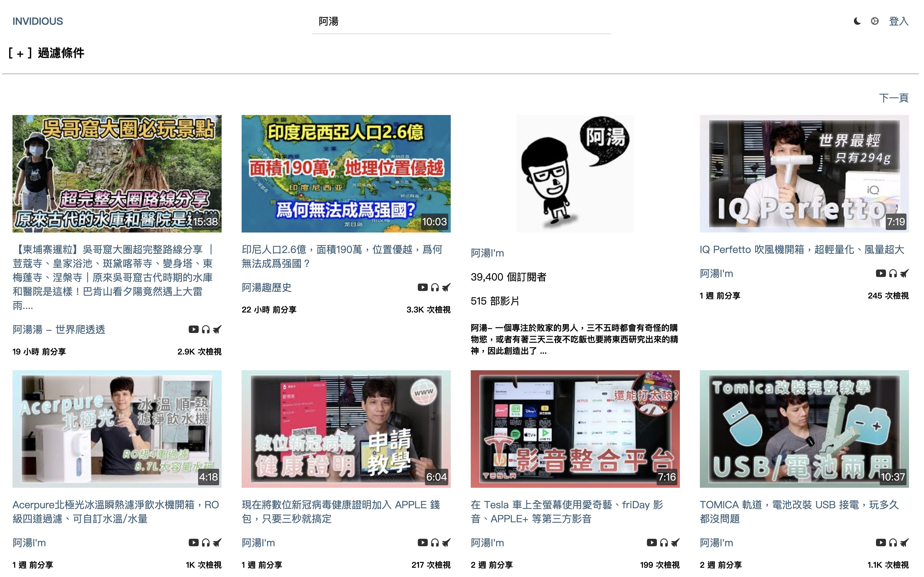Expand the 過濾條件 filter section
The image size is (924, 577).
point(46,53)
